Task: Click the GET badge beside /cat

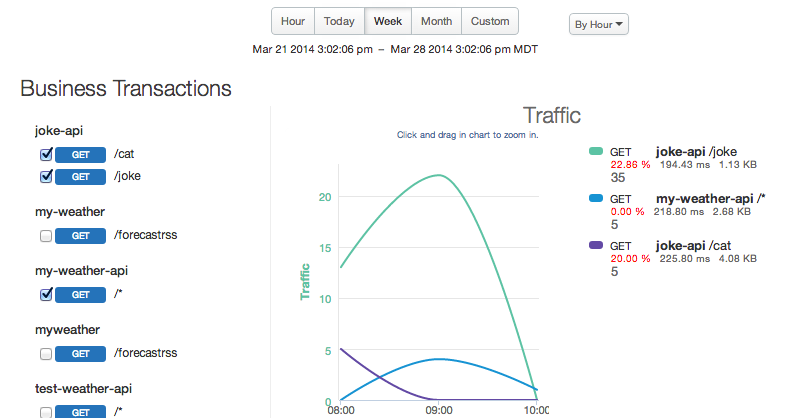Action: pyautogui.click(x=80, y=155)
